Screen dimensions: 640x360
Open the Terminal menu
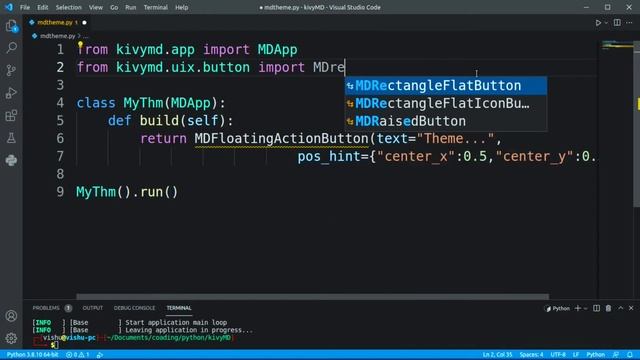156,7
